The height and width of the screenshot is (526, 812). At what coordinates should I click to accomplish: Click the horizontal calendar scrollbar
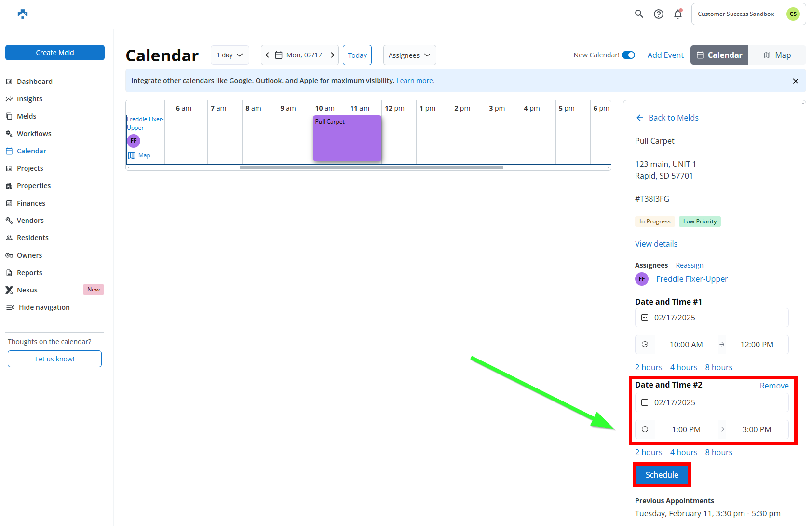coord(371,168)
